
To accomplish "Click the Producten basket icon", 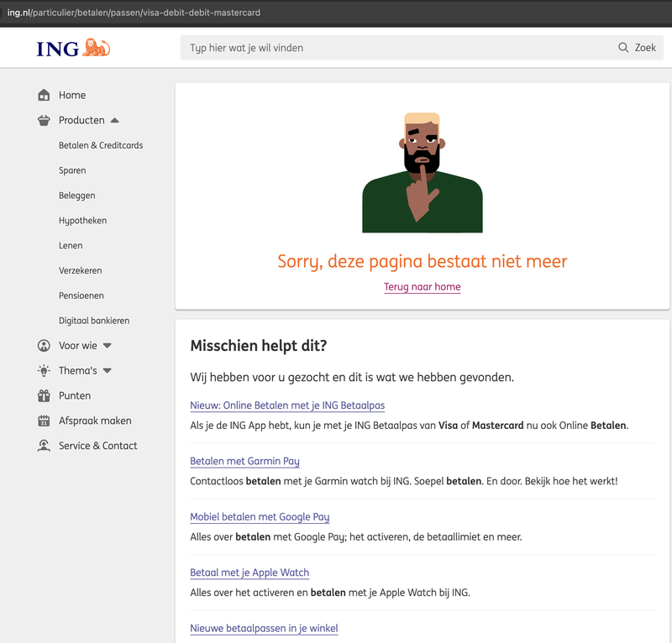I will tap(44, 120).
